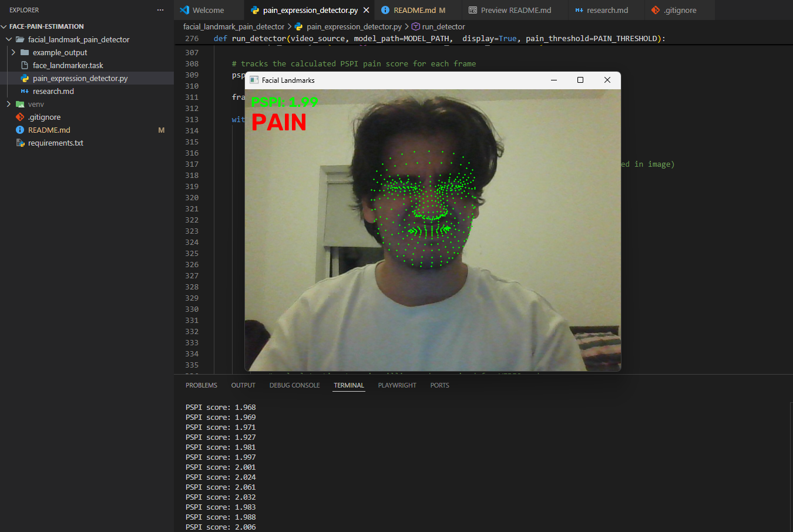This screenshot has height=532, width=793.
Task: Click git icon beside .gitignore in Explorer
Action: (x=20, y=117)
